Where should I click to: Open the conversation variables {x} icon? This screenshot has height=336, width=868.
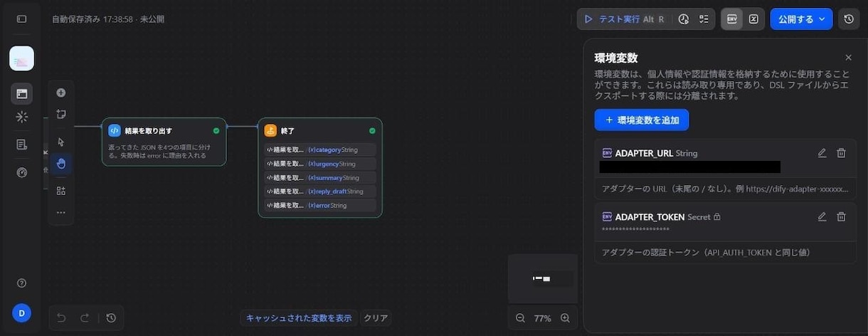coord(753,19)
